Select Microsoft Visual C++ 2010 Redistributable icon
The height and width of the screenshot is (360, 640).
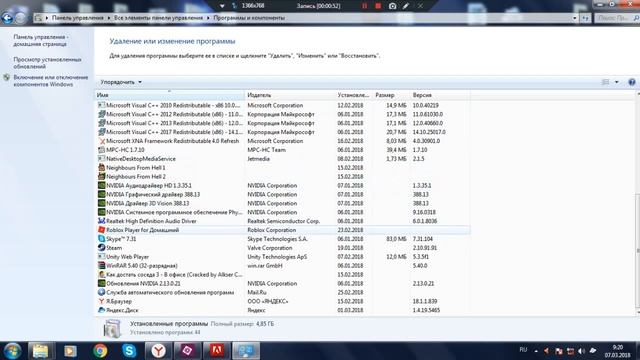[101, 105]
